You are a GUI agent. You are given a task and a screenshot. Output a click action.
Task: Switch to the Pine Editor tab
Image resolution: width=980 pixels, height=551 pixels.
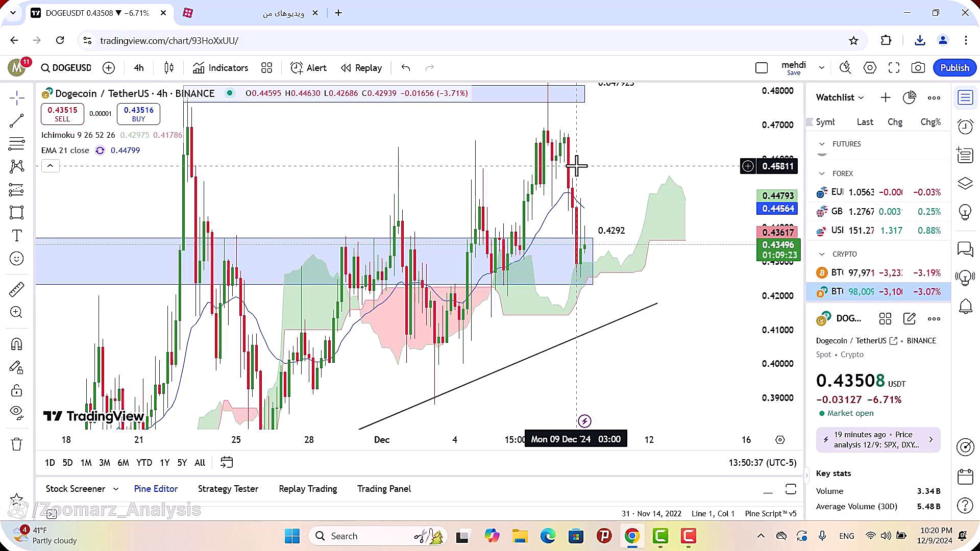156,489
